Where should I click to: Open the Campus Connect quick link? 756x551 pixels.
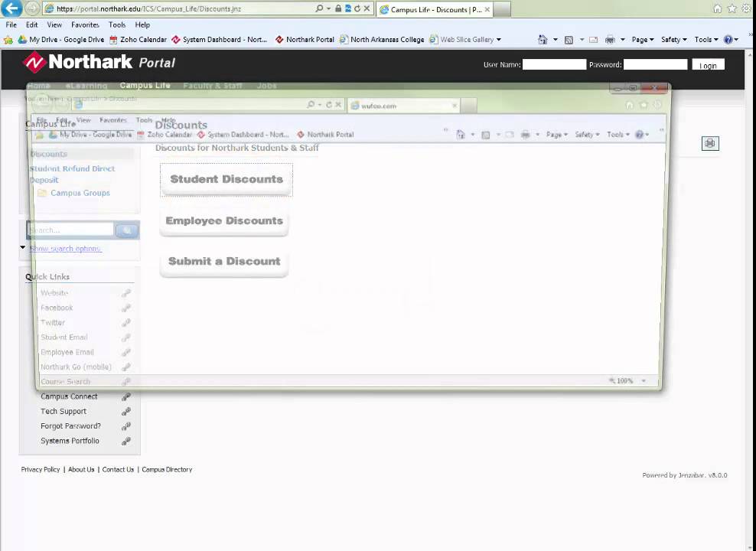(69, 396)
